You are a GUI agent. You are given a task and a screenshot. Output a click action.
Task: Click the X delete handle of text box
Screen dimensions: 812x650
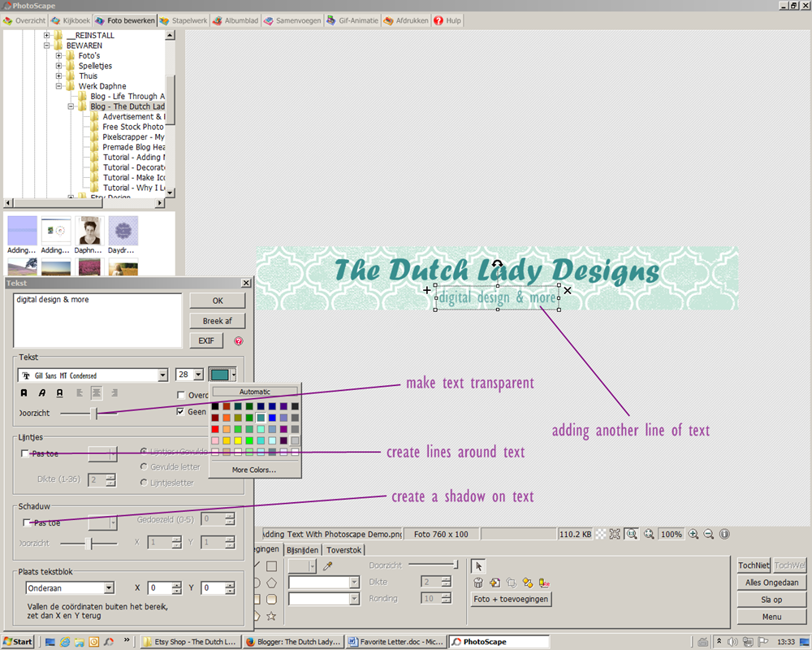tap(568, 290)
